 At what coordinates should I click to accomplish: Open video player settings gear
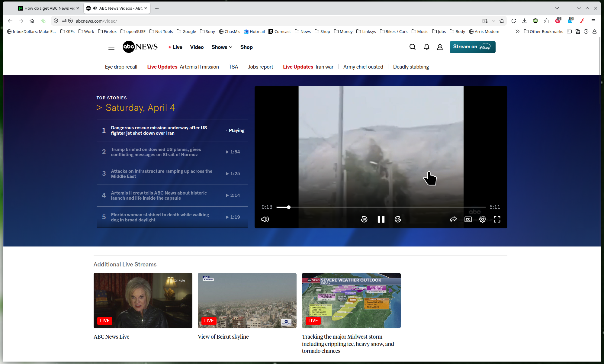click(482, 219)
